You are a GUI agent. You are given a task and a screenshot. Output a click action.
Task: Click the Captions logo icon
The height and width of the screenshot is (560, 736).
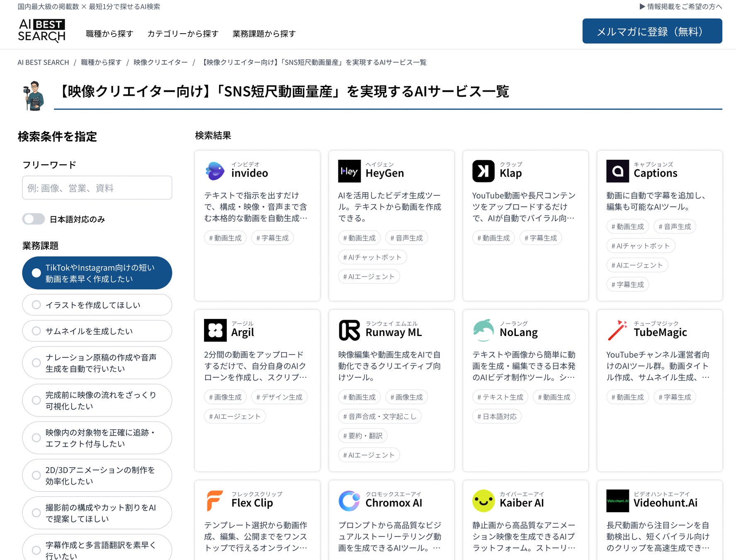coord(617,171)
